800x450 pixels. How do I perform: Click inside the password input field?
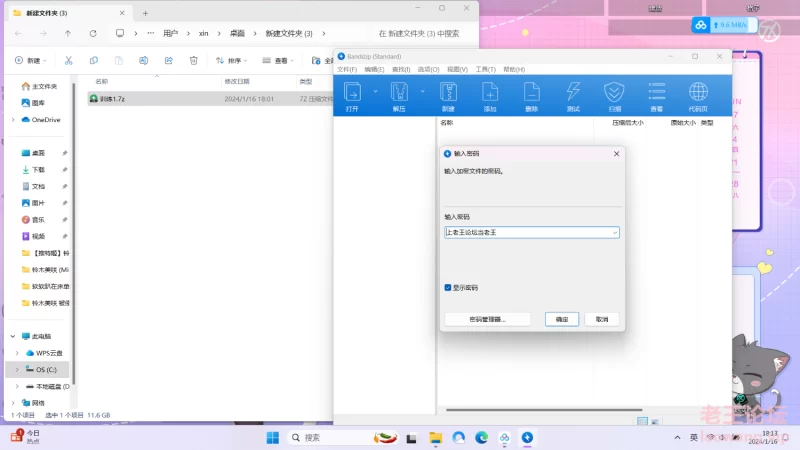coord(525,232)
